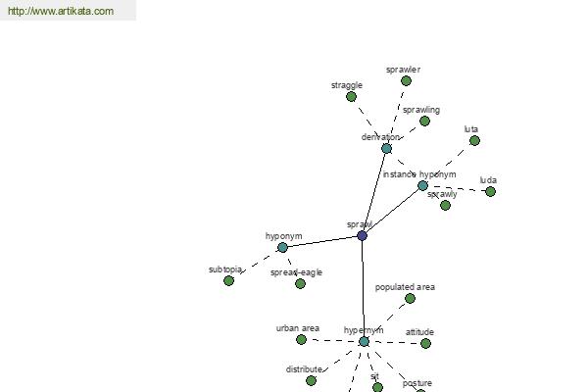The height and width of the screenshot is (392, 588).
Task: Click the sit word node
Action: pyautogui.click(x=377, y=387)
